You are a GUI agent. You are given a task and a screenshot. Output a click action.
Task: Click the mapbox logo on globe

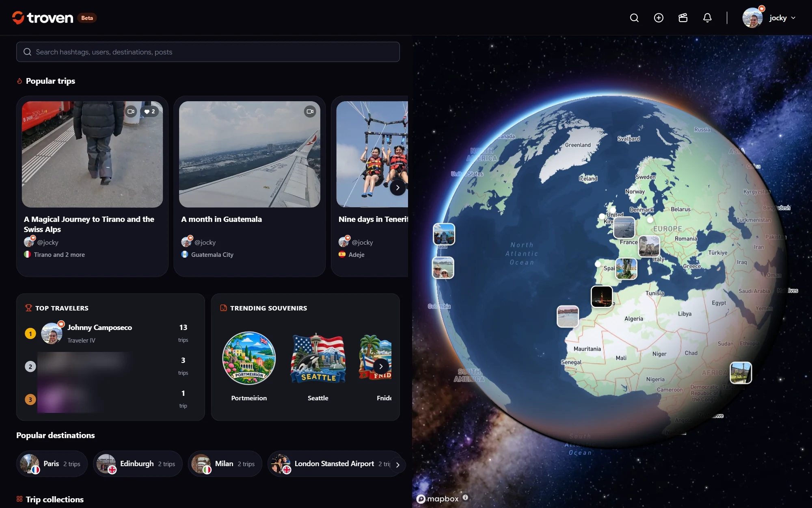tap(438, 499)
